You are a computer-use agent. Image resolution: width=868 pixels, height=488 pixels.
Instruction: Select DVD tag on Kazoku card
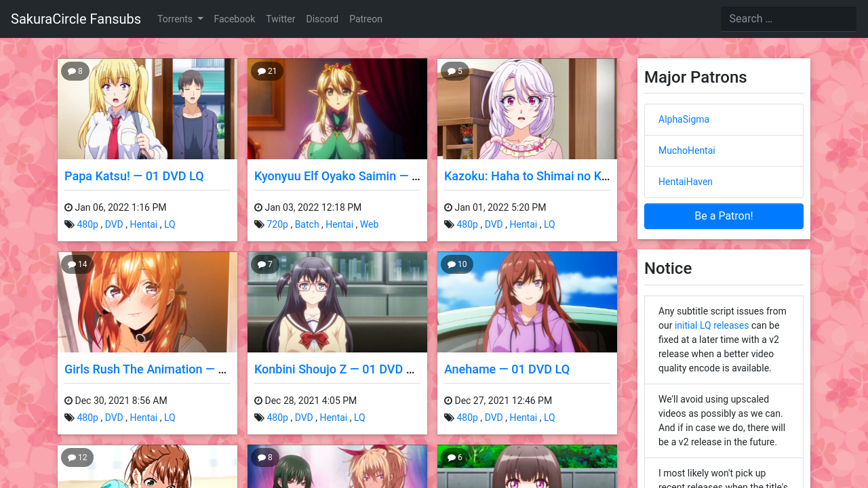[494, 224]
